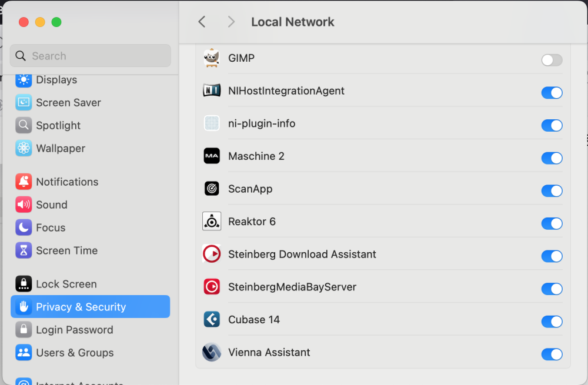
Task: Disable NIHostIntegrationAgent local network toggle
Action: (x=552, y=93)
